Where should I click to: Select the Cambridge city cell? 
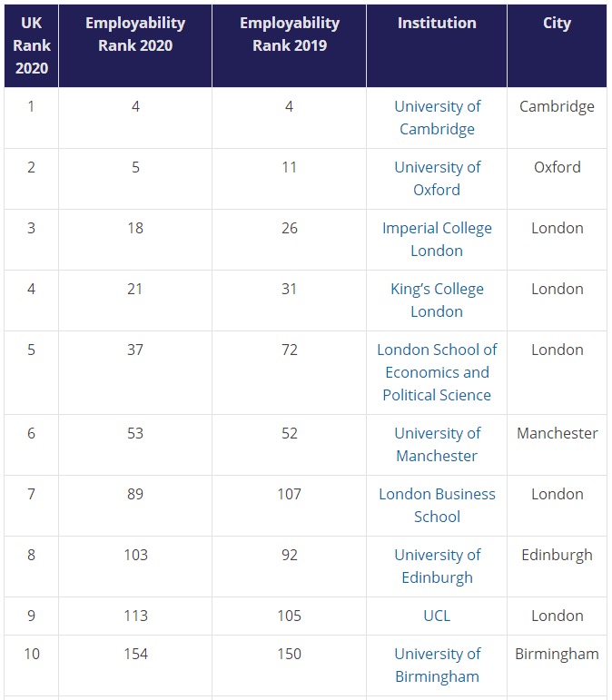coord(557,118)
